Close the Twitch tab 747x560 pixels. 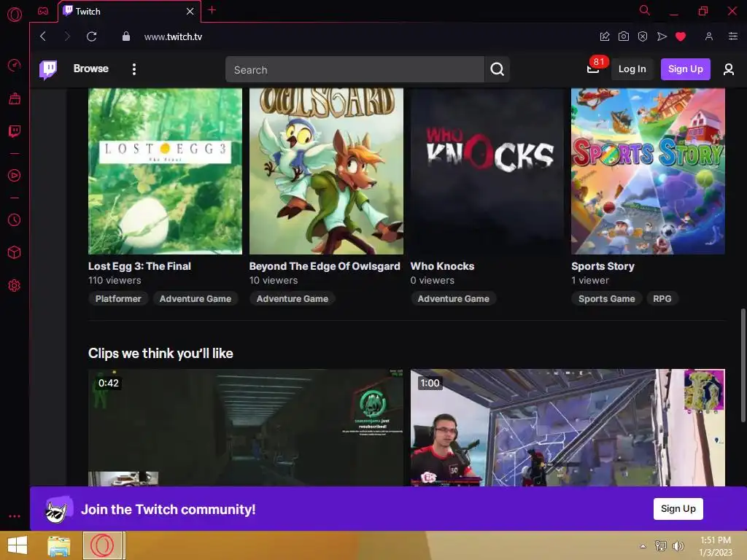tap(190, 11)
